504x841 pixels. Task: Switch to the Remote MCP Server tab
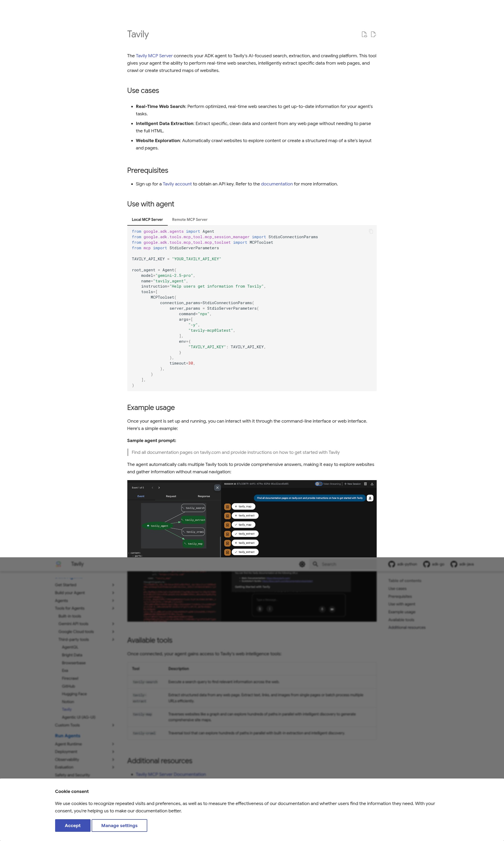[190, 220]
